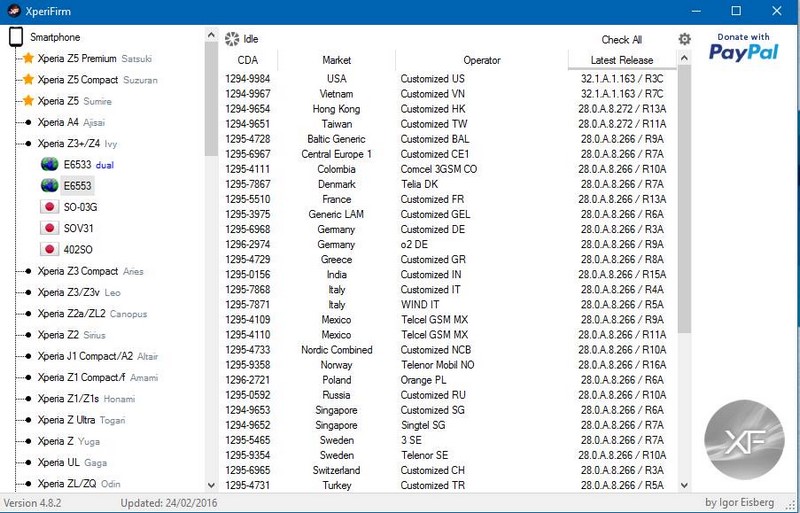Select the Customized TR Turkey row
This screenshot has height=513, width=800.
pyautogui.click(x=448, y=485)
